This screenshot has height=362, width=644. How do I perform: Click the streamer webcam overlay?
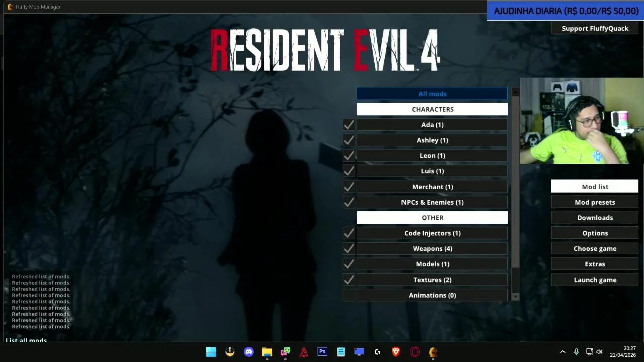[x=582, y=121]
